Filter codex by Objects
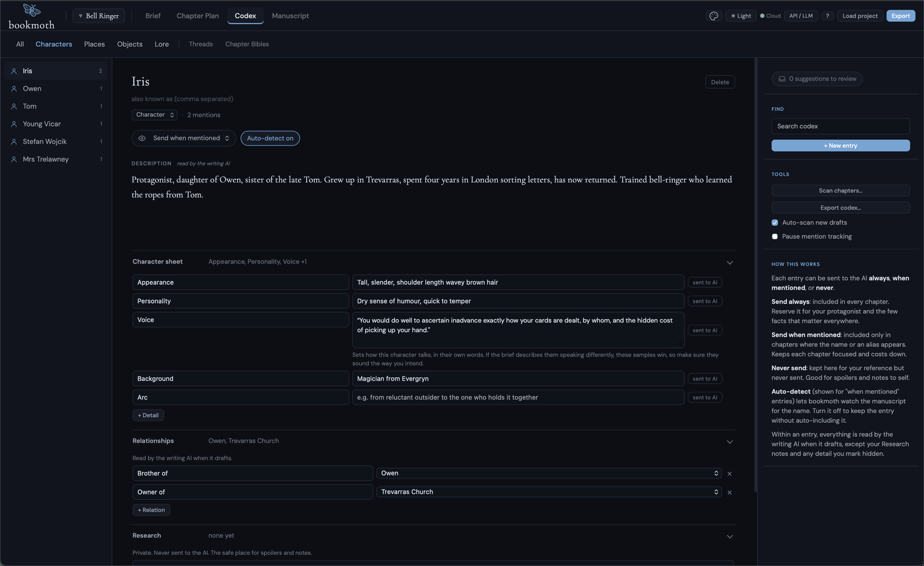The image size is (924, 566). point(130,44)
